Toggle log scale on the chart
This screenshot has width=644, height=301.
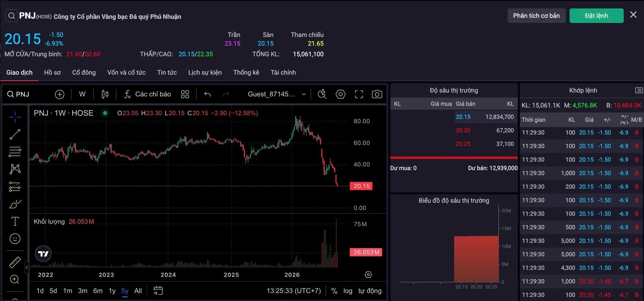tap(348, 291)
